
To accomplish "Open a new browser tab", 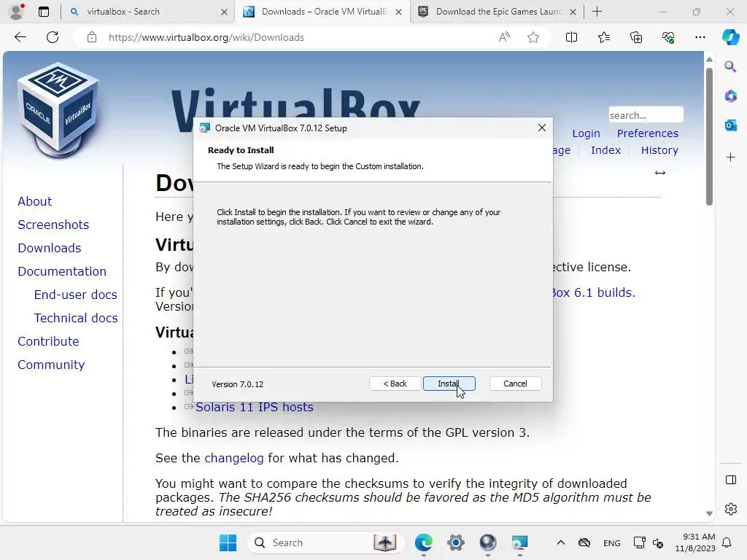I will (x=597, y=12).
